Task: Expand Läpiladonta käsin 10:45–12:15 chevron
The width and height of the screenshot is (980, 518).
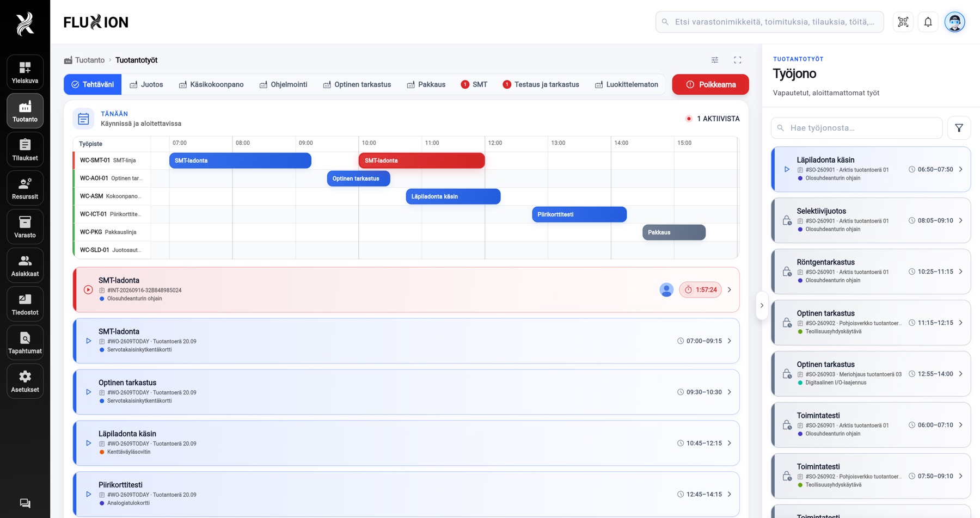Action: pos(730,443)
